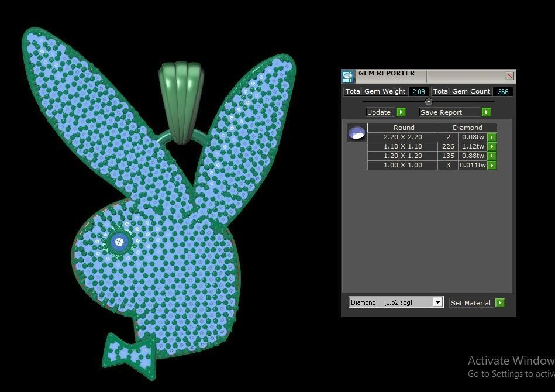Select the bow tie on the pendant model
This screenshot has height=392, width=555.
tap(130, 356)
